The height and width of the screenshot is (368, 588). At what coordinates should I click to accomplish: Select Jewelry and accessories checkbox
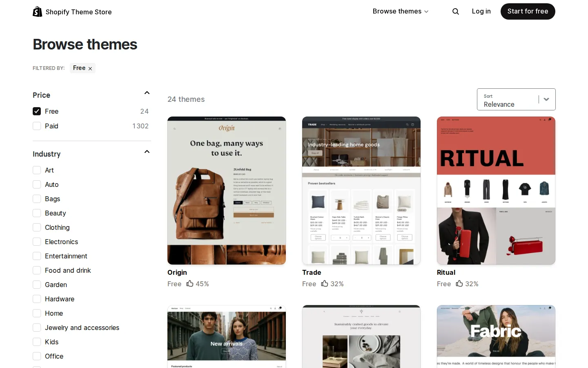[37, 328]
